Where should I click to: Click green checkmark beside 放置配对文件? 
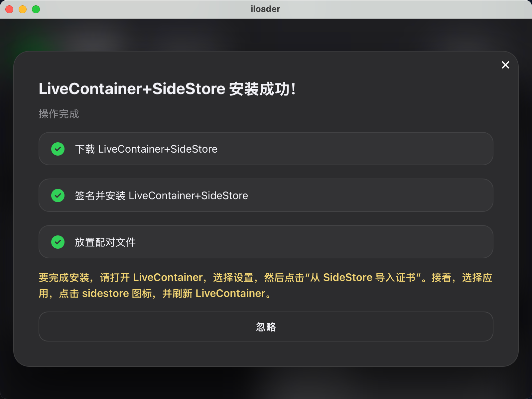click(58, 242)
